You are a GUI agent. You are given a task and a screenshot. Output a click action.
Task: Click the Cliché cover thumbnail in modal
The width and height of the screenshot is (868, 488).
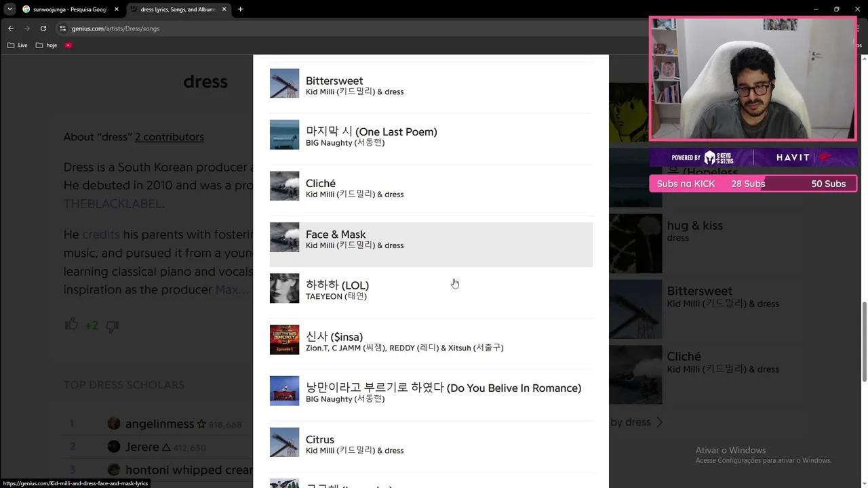point(284,186)
